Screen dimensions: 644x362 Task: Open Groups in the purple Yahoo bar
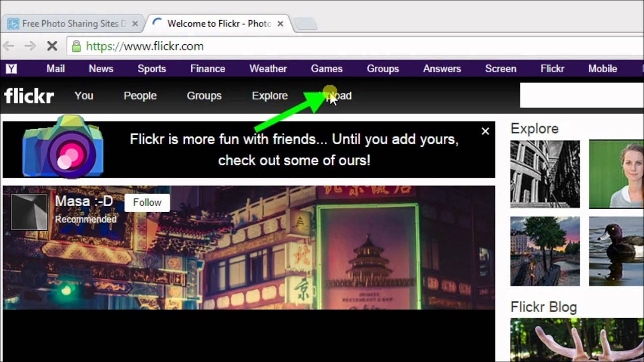point(383,69)
